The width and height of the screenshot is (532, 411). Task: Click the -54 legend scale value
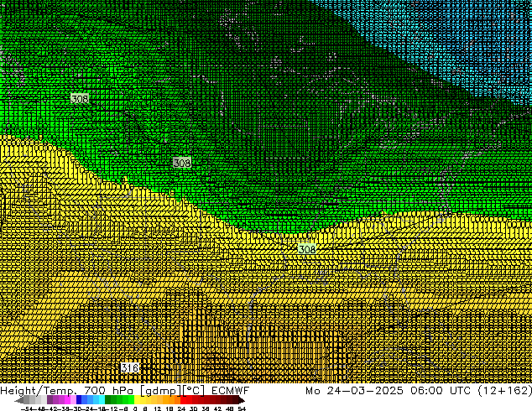pos(28,408)
